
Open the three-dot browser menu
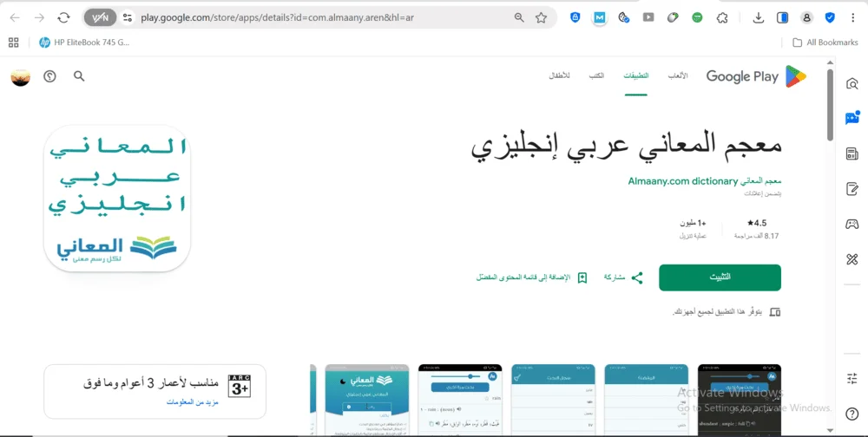(853, 17)
